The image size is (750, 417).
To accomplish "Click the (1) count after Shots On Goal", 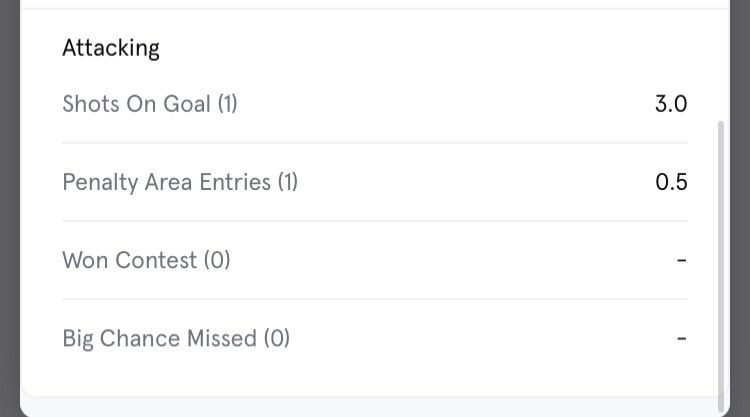I will coord(227,104).
